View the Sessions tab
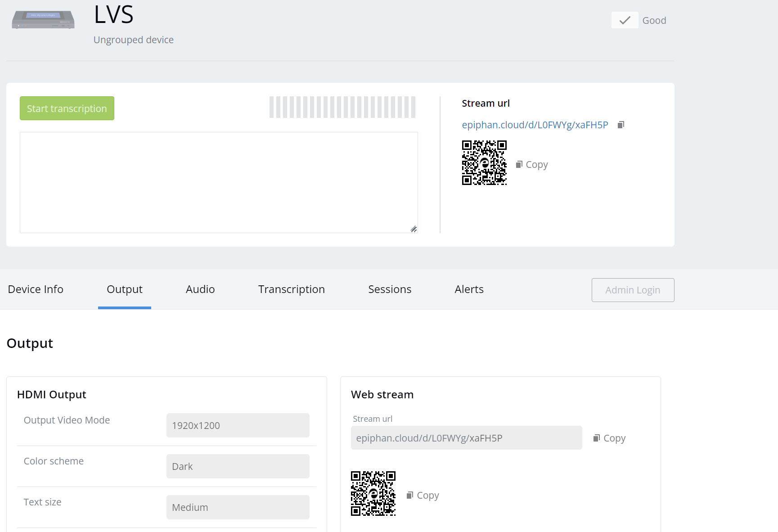This screenshot has width=778, height=532. [390, 289]
